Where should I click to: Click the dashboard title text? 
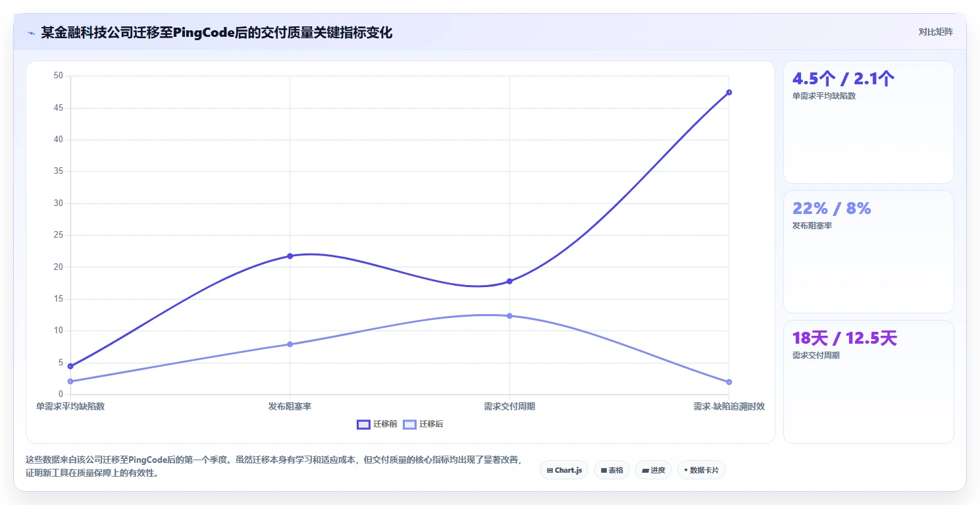pyautogui.click(x=217, y=32)
